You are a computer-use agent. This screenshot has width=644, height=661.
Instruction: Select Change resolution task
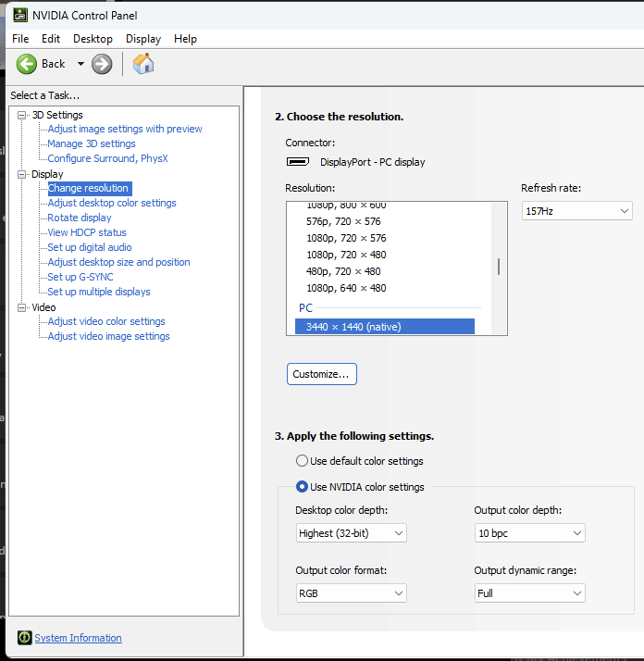tap(89, 188)
